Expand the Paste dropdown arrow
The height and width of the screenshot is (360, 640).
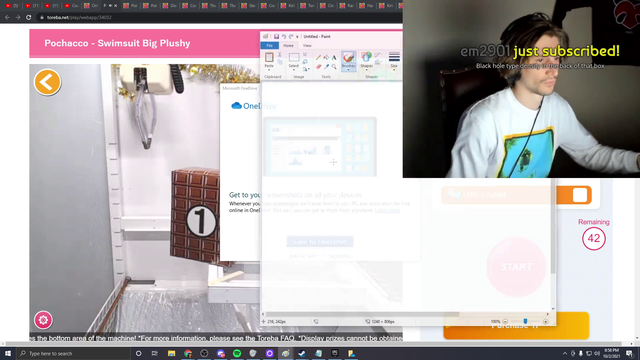[x=269, y=70]
